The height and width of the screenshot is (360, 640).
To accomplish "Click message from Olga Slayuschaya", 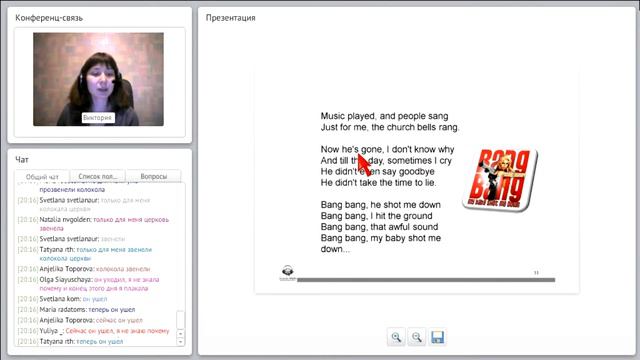I will click(89, 284).
